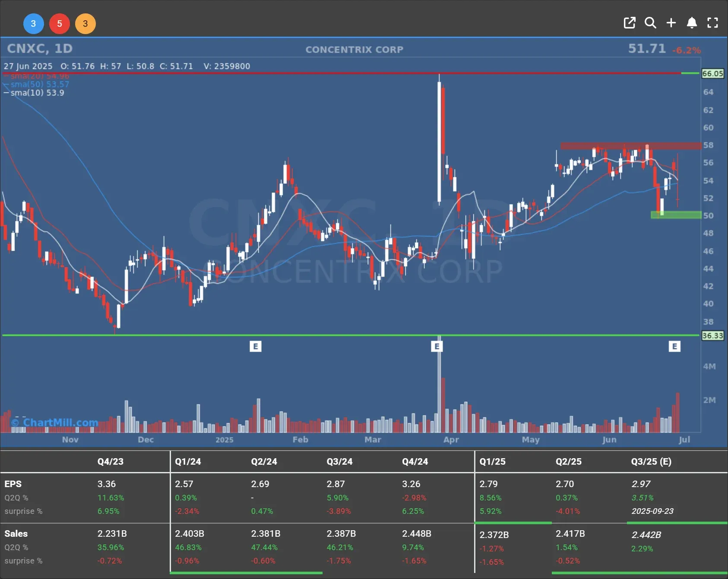Click the EPS Q2Q value 8.56%
The width and height of the screenshot is (728, 579).
(491, 498)
